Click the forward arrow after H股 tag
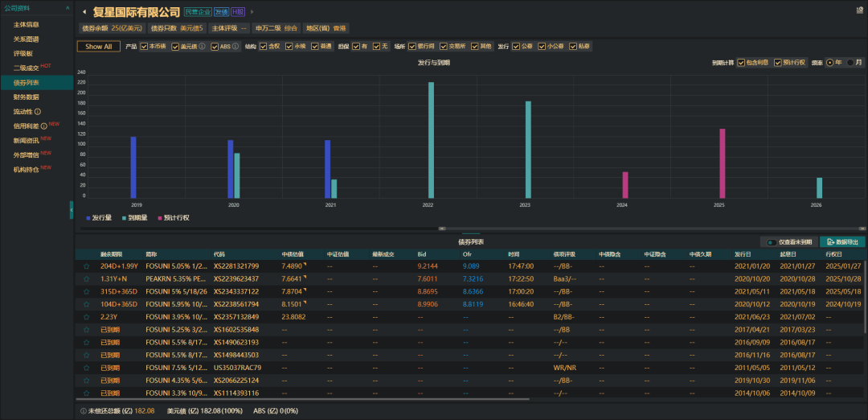 (252, 11)
